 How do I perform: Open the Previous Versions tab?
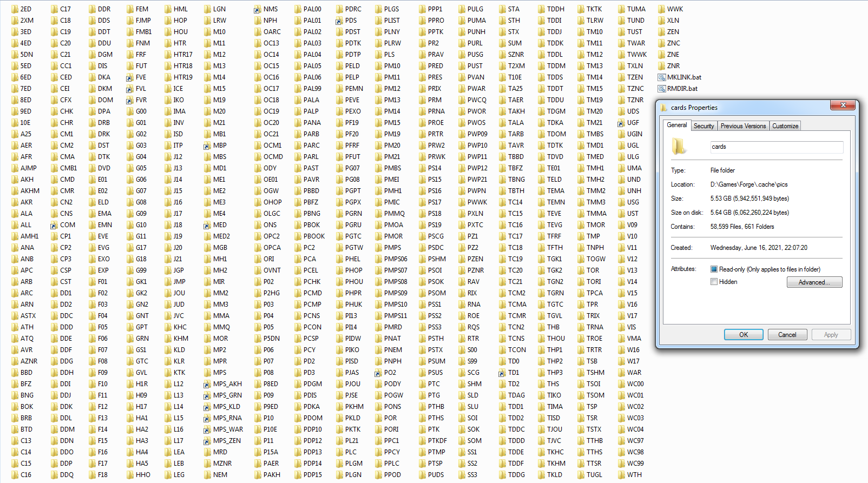743,126
